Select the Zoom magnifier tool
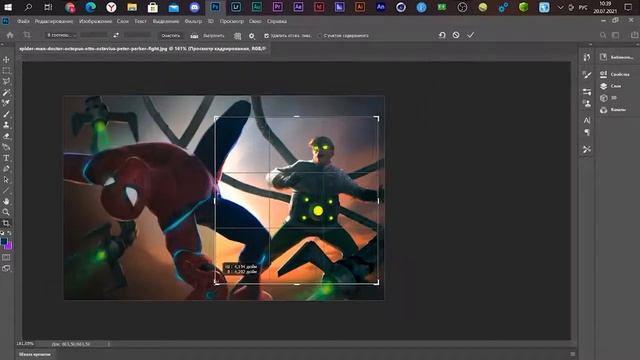 pyautogui.click(x=6, y=212)
